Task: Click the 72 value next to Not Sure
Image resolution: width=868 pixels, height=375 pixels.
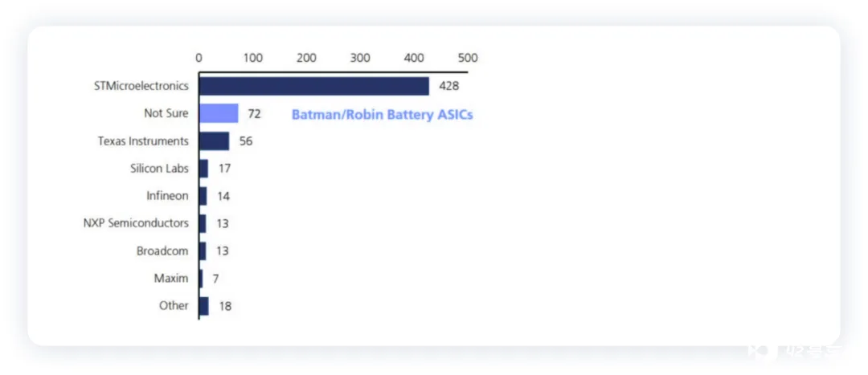Action: [x=254, y=114]
